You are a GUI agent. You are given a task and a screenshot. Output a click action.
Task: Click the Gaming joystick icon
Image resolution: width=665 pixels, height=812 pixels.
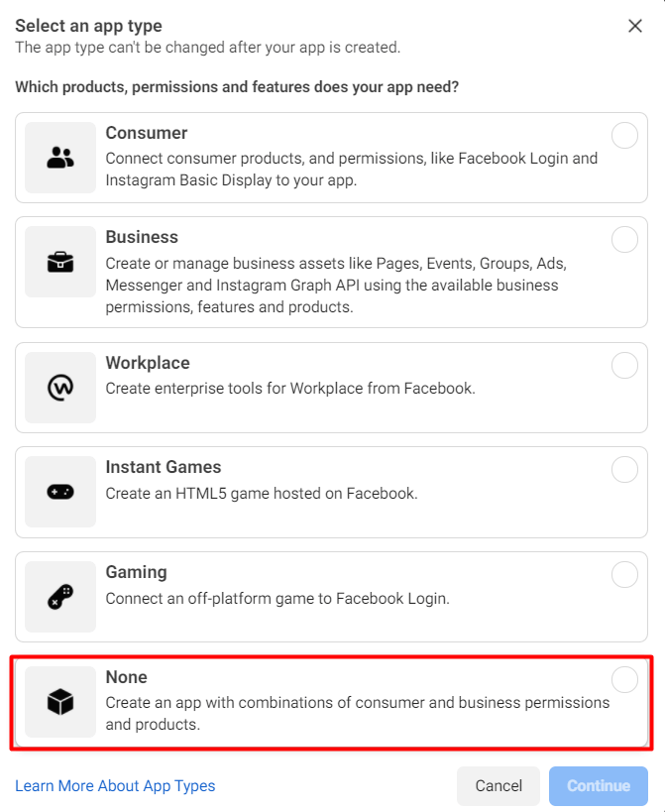(60, 597)
